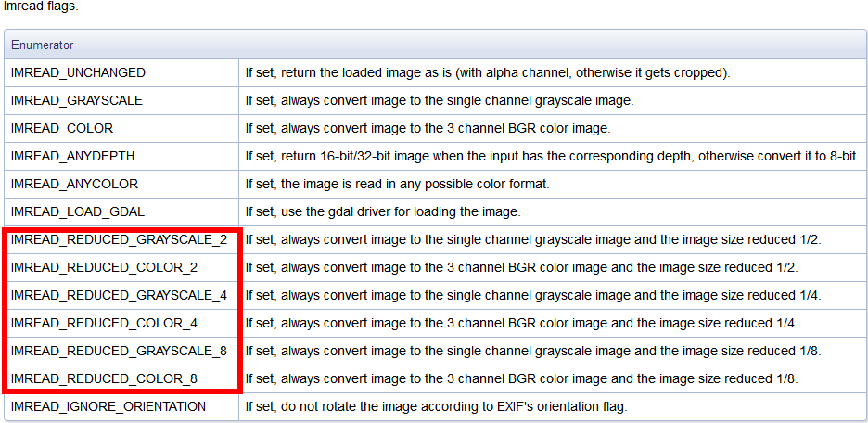
Task: Select the IMREAD_REDUCED_COLOR_2 entry
Action: [x=104, y=267]
